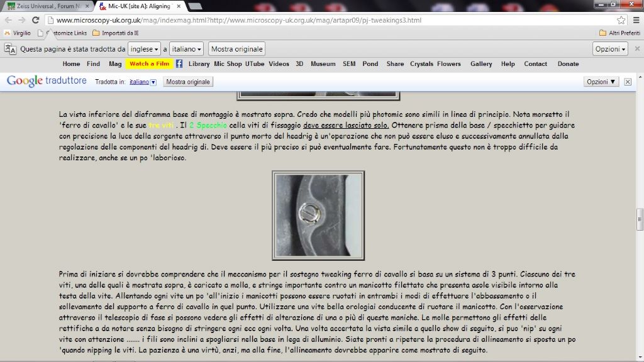Click the browser back arrow
The width and height of the screenshot is (644, 362).
[9, 20]
